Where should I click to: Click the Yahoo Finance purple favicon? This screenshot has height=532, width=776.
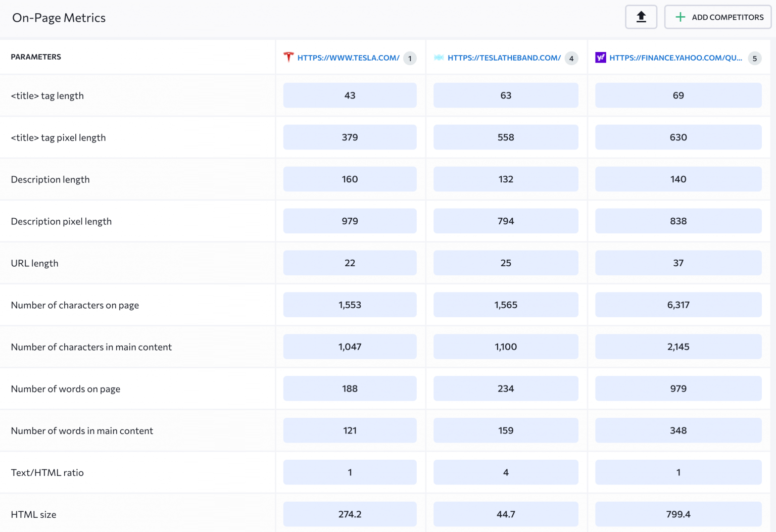(x=601, y=58)
